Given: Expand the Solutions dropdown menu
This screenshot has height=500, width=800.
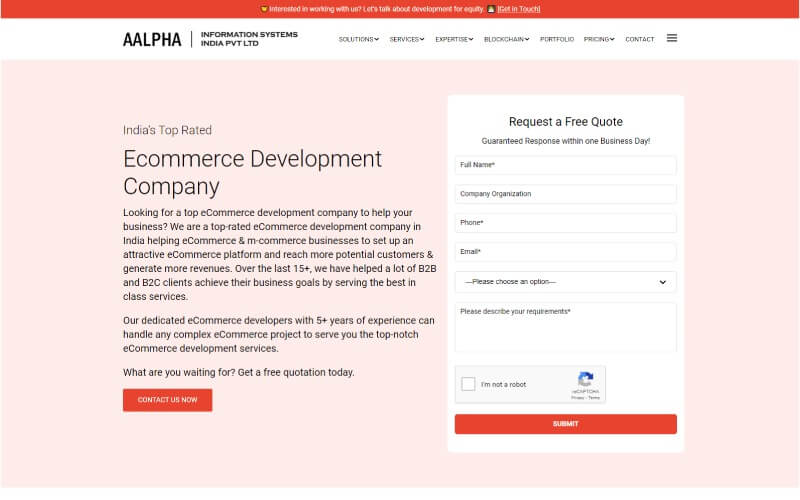Looking at the screenshot, I should coord(358,39).
